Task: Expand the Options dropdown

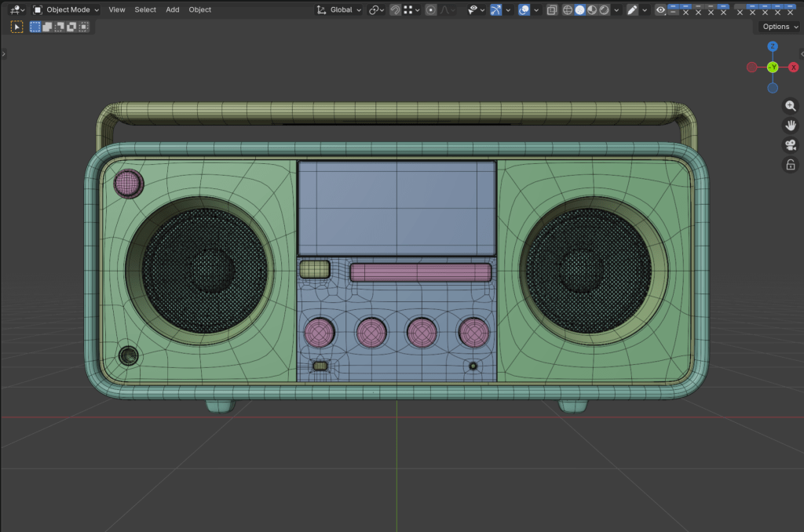Action: pyautogui.click(x=779, y=27)
